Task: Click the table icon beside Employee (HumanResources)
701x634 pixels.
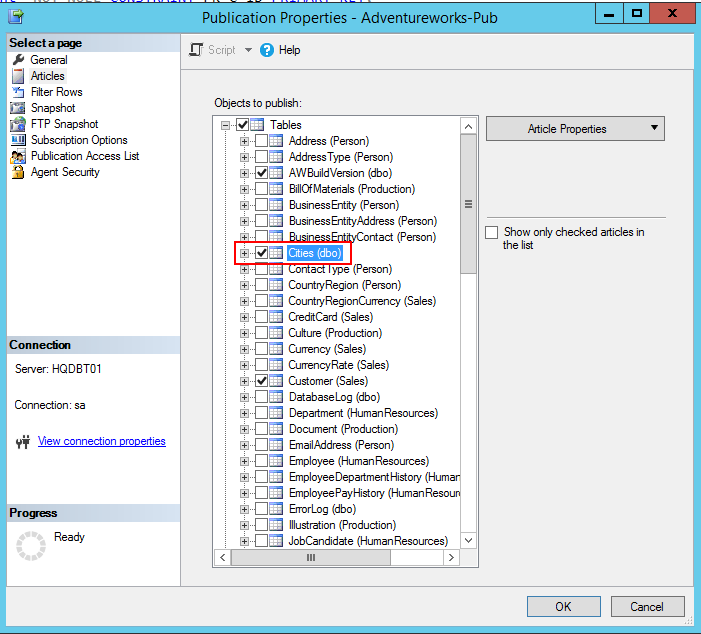Action: pyautogui.click(x=276, y=461)
